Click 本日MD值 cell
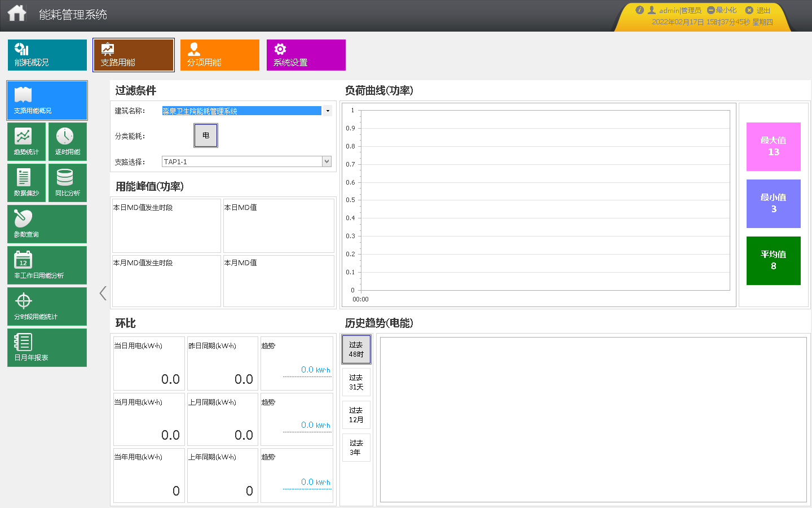This screenshot has height=508, width=812. tap(279, 226)
